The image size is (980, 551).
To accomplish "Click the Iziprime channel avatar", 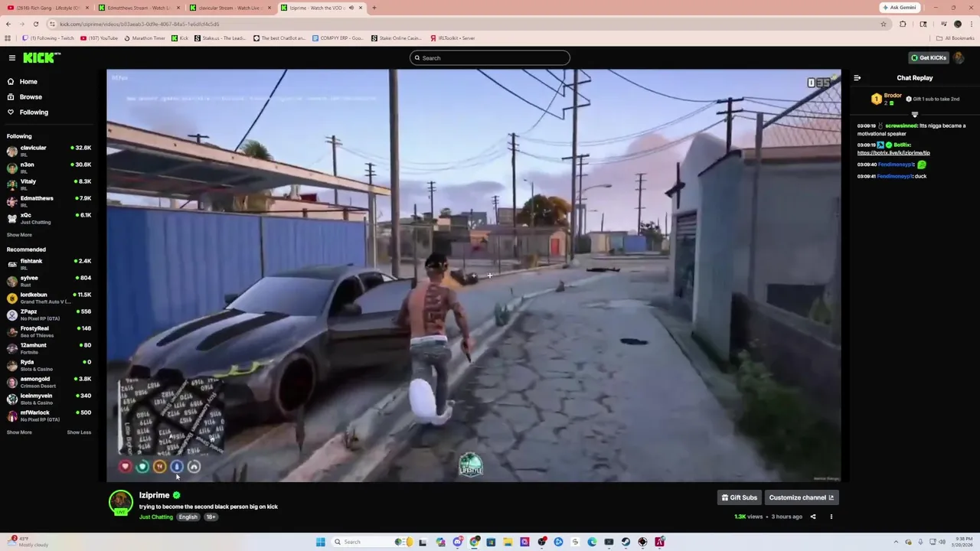I will coord(120,501).
